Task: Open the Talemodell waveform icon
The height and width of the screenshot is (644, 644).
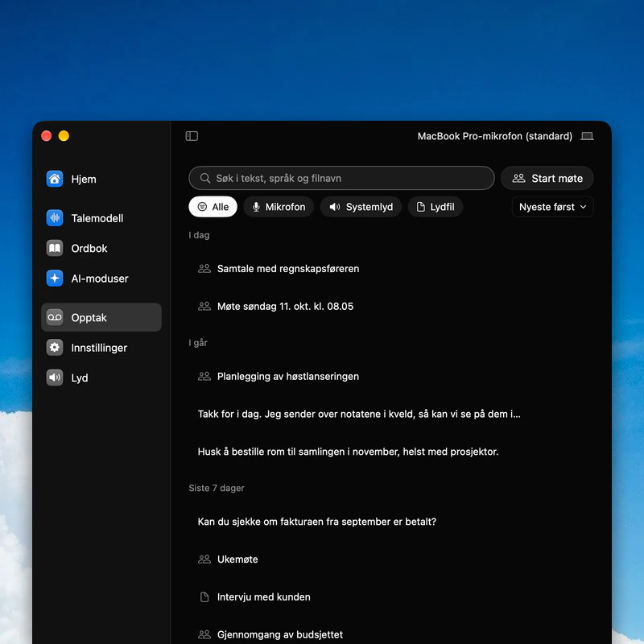Action: tap(55, 217)
